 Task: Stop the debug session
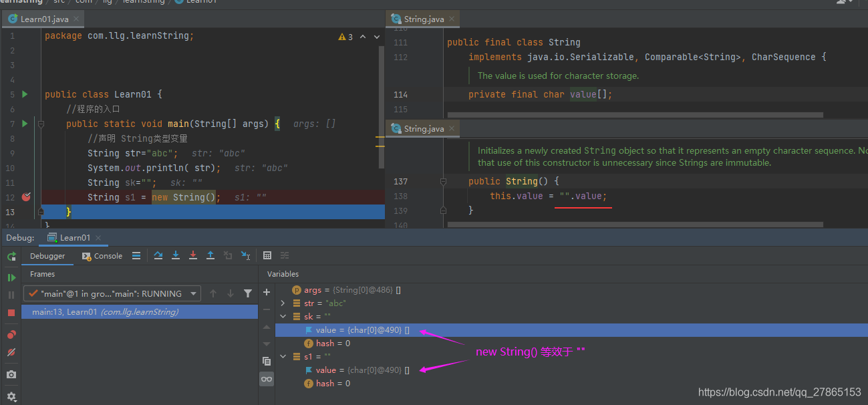tap(11, 313)
